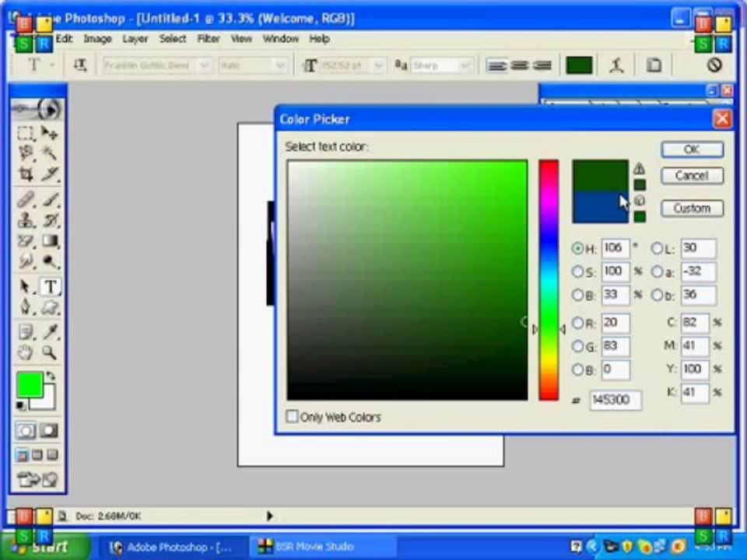This screenshot has width=747, height=560.
Task: Cancel current text edits icon
Action: [x=714, y=65]
